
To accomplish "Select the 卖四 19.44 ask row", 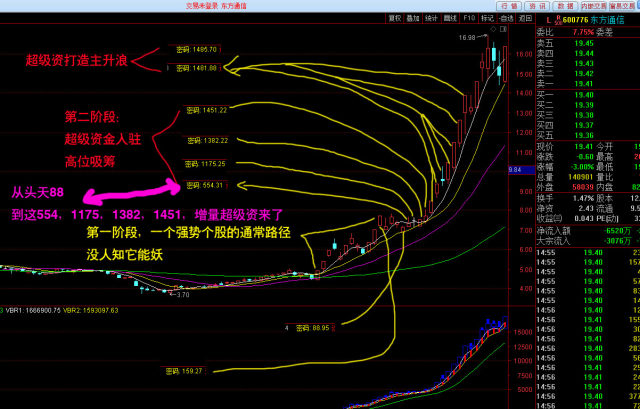I will 588,53.
